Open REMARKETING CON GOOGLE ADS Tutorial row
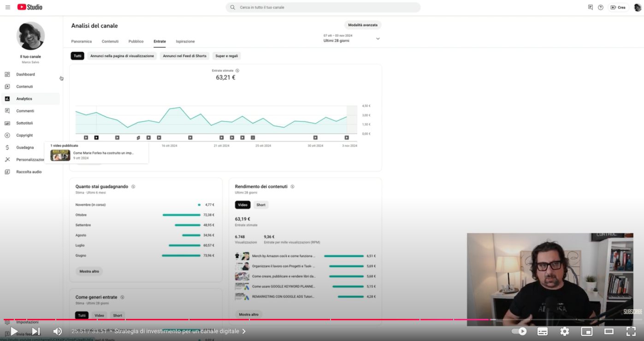Image resolution: width=644 pixels, height=341 pixels. 305,296
